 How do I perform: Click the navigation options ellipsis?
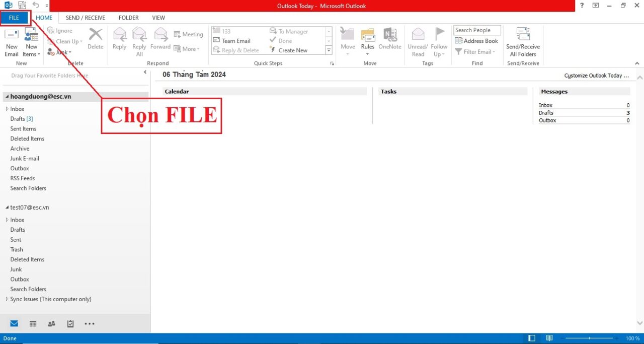coord(90,324)
